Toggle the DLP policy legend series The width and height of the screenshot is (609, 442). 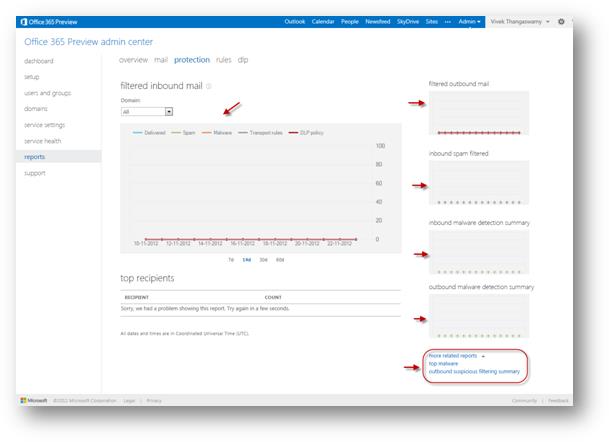pyautogui.click(x=305, y=132)
